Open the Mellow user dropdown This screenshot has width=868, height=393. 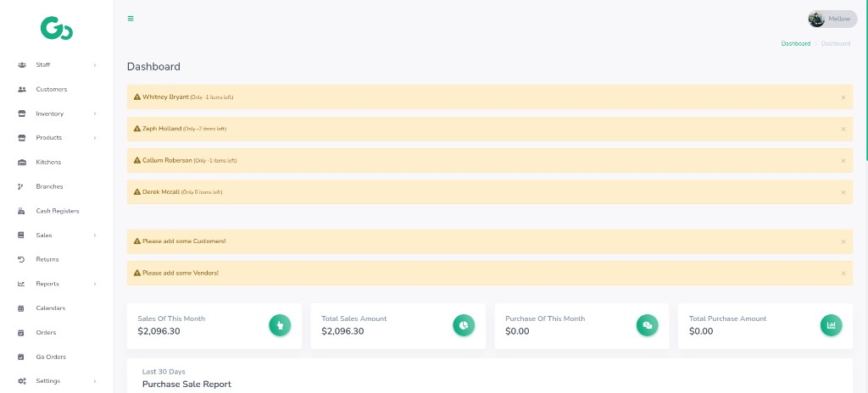[832, 19]
